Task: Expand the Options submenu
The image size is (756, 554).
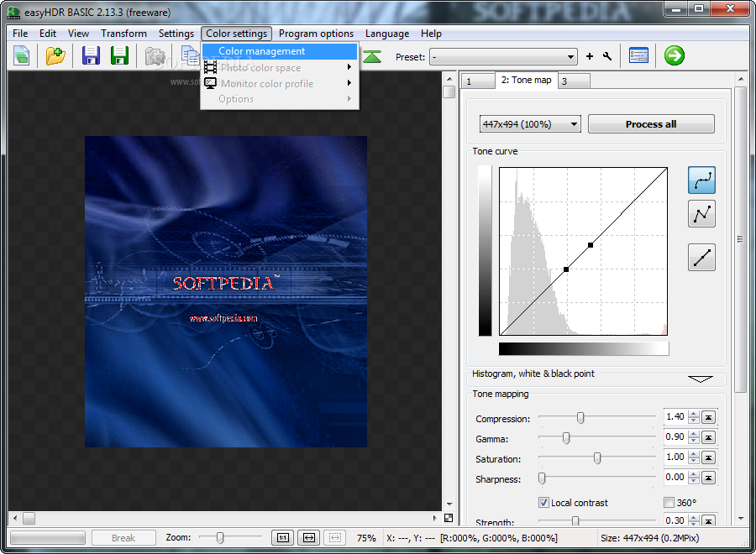Action: pyautogui.click(x=280, y=99)
